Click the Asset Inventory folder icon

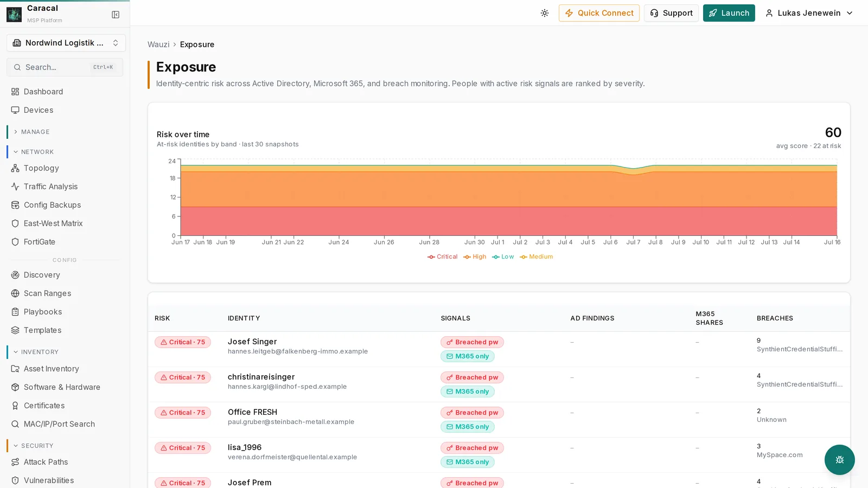point(15,369)
